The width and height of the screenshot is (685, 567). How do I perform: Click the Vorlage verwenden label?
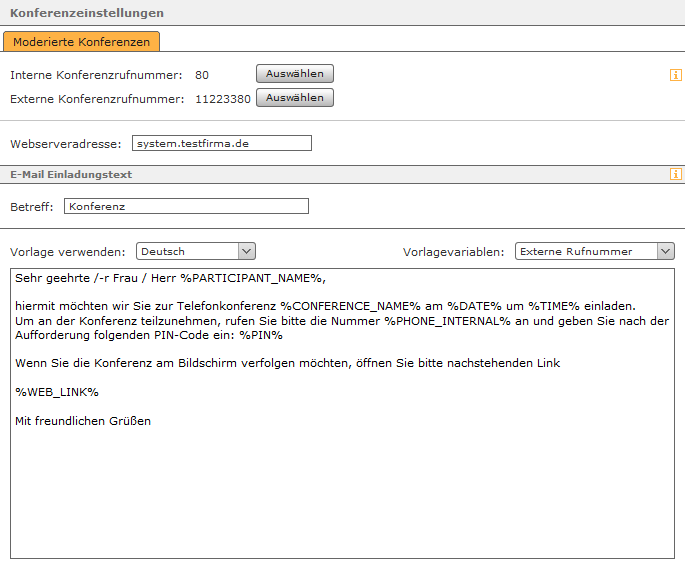coord(68,252)
